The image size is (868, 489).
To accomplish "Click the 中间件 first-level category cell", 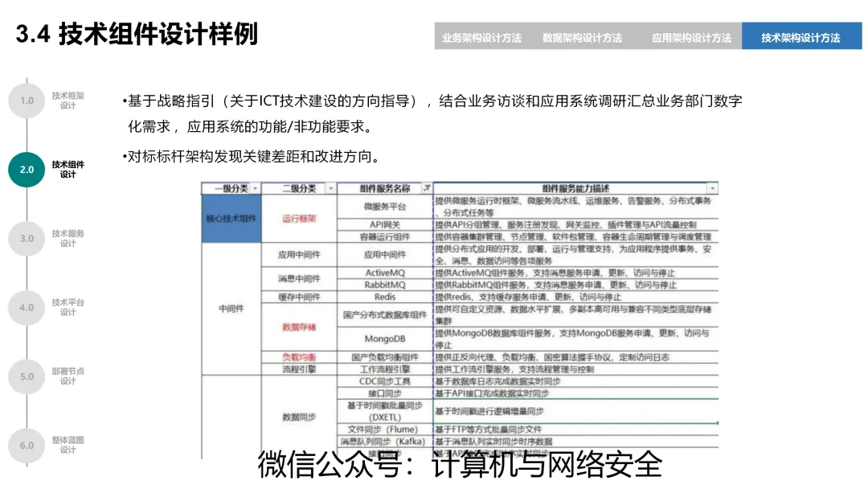I will pos(231,309).
